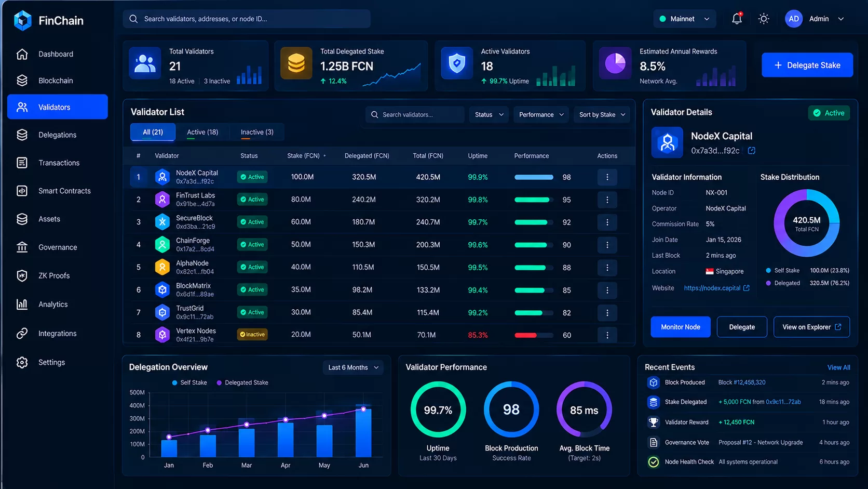Click the Delegate Stake button
This screenshot has width=868, height=489.
click(807, 65)
